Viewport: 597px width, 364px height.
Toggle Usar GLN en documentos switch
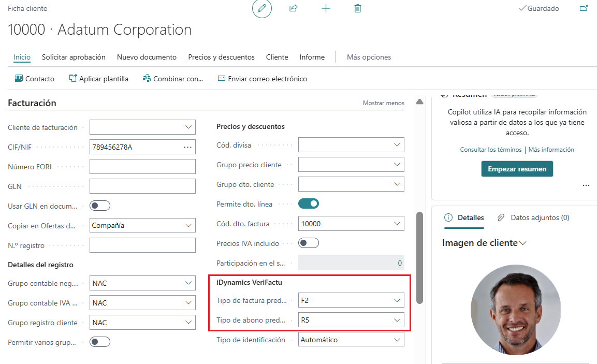coord(100,206)
